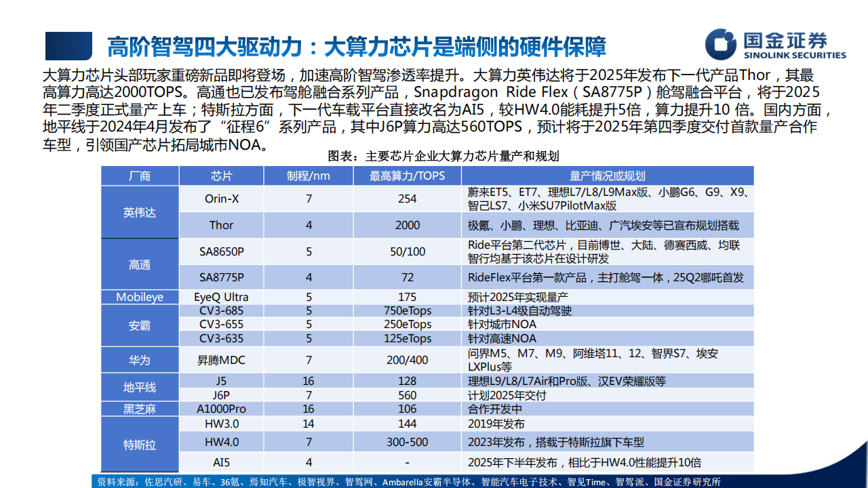
Task: Click the table caption 图表：主要芯片企业大算力芯片量产和规划
Action: (x=443, y=156)
